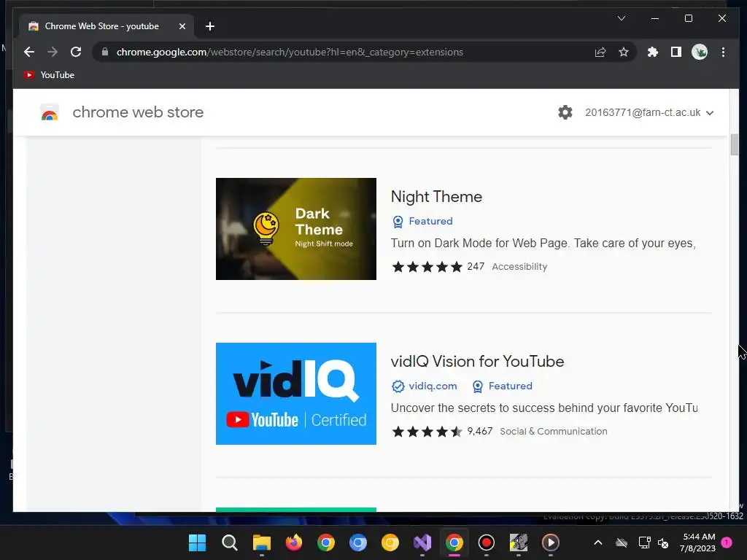Open the notification count badge
Image resolution: width=747 pixels, height=560 pixels.
point(727,542)
